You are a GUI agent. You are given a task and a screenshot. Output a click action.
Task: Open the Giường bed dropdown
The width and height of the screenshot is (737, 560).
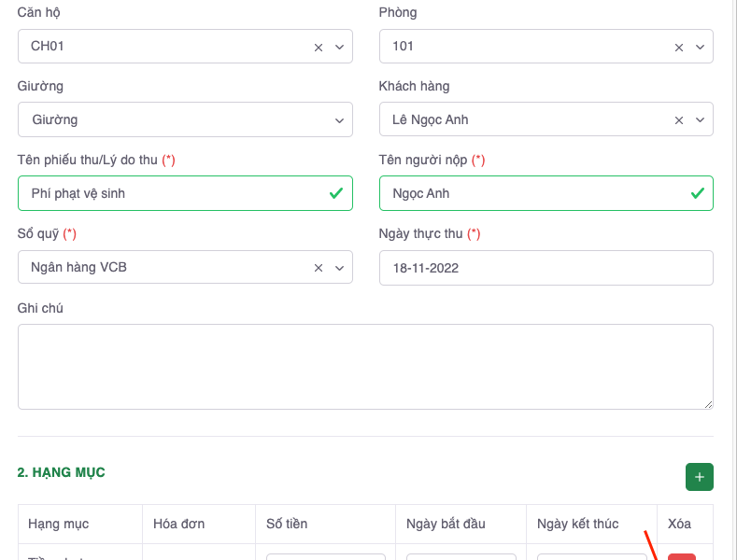pyautogui.click(x=185, y=119)
